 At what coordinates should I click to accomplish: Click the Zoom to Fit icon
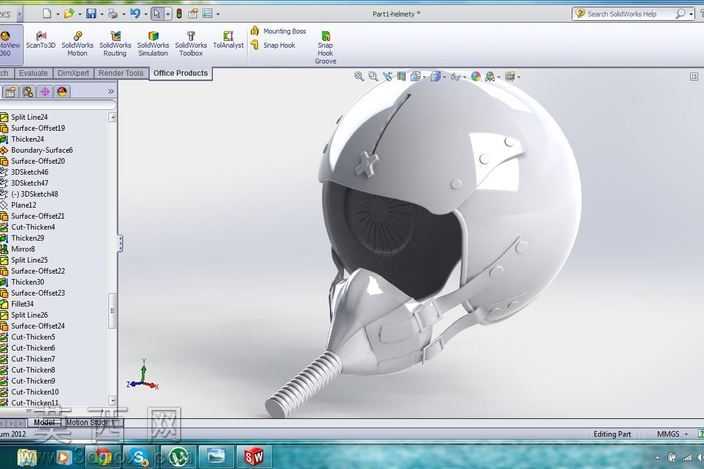coord(359,76)
